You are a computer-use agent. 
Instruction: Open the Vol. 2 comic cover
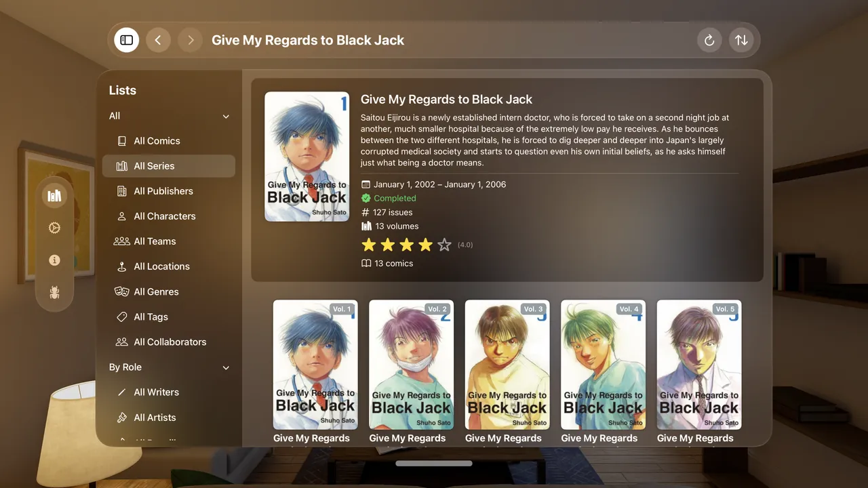tap(412, 365)
